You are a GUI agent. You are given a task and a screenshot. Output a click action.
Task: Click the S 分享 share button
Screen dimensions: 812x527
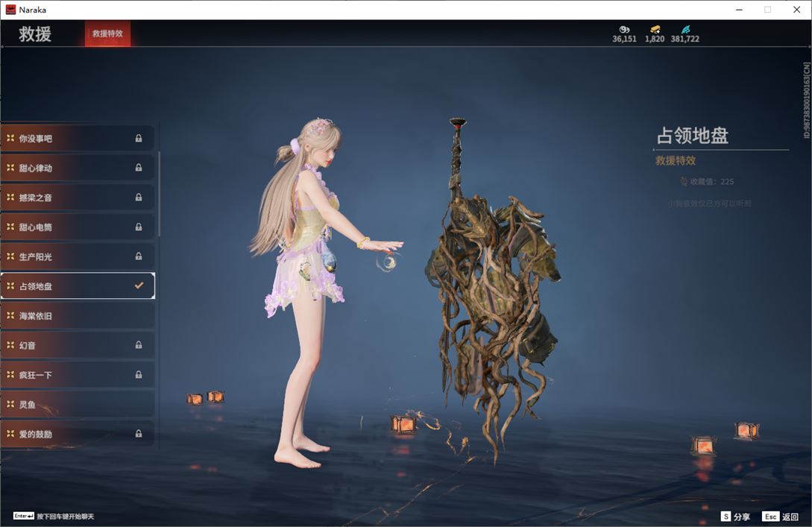[735, 516]
